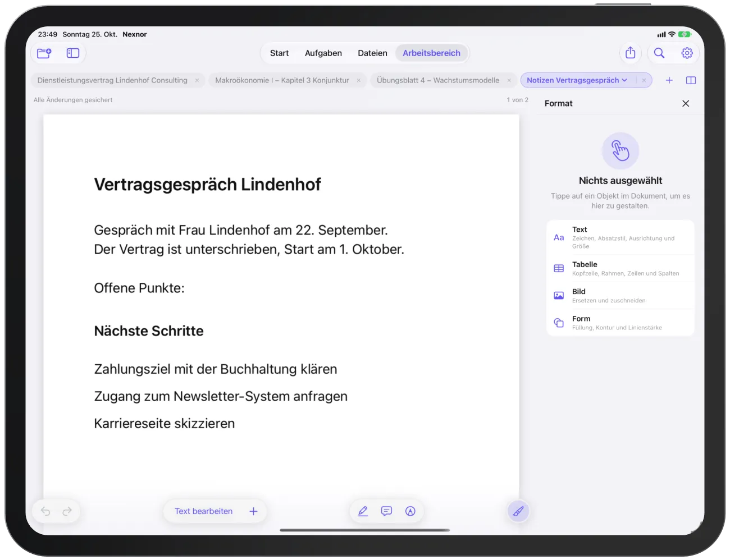Viewport: 730px width, 560px height.
Task: Expand the Notizen Vertragsgespräch tab dropdown chevron
Action: pyautogui.click(x=624, y=80)
